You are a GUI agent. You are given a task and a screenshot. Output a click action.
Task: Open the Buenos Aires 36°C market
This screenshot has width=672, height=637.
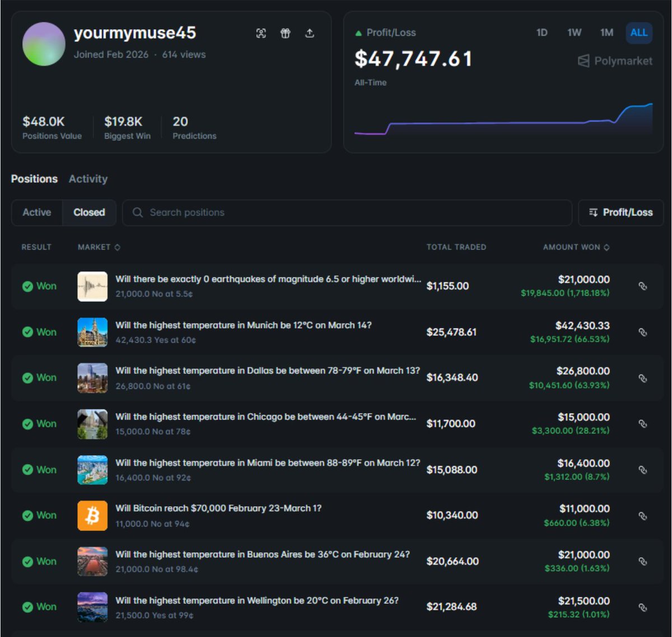pyautogui.click(x=263, y=554)
